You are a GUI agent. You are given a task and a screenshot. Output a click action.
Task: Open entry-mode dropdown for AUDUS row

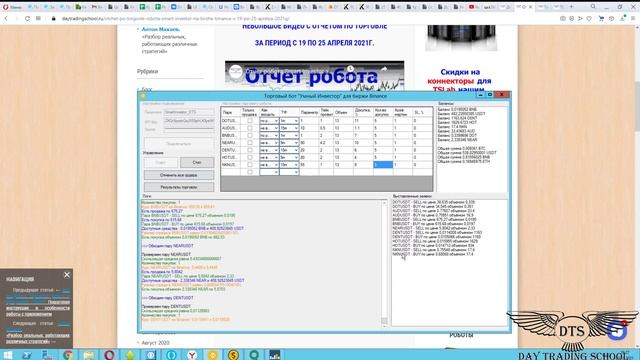pyautogui.click(x=276, y=128)
